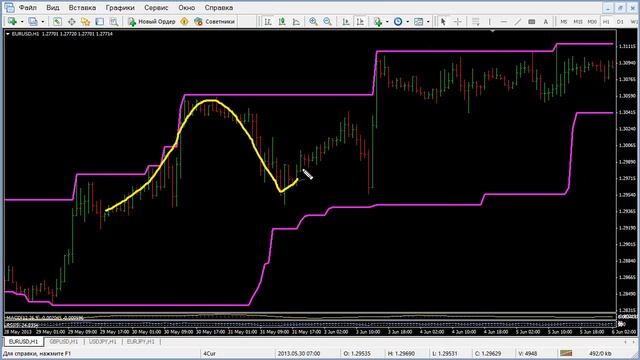Switch timeframe to D1
Image resolution: width=640 pixels, height=360 pixels.
click(x=620, y=22)
